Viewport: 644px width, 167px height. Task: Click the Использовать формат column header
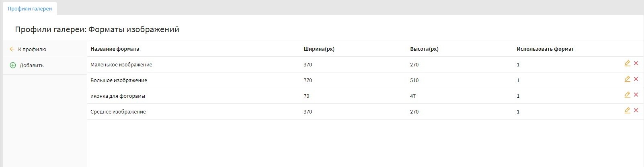click(545, 49)
